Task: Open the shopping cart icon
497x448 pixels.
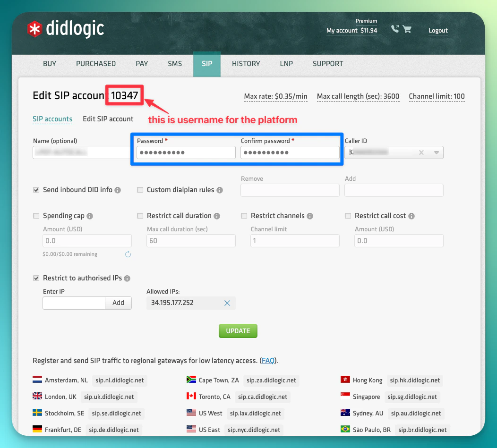Action: click(x=407, y=29)
